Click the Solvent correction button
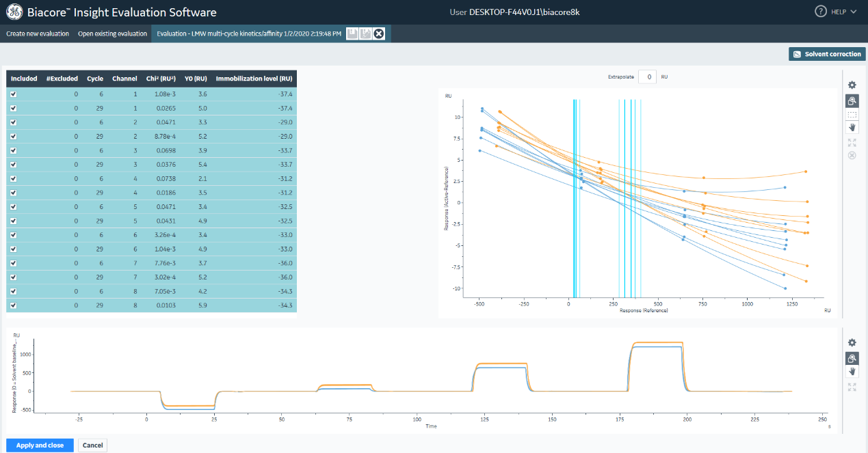The height and width of the screenshot is (453, 868). [827, 54]
